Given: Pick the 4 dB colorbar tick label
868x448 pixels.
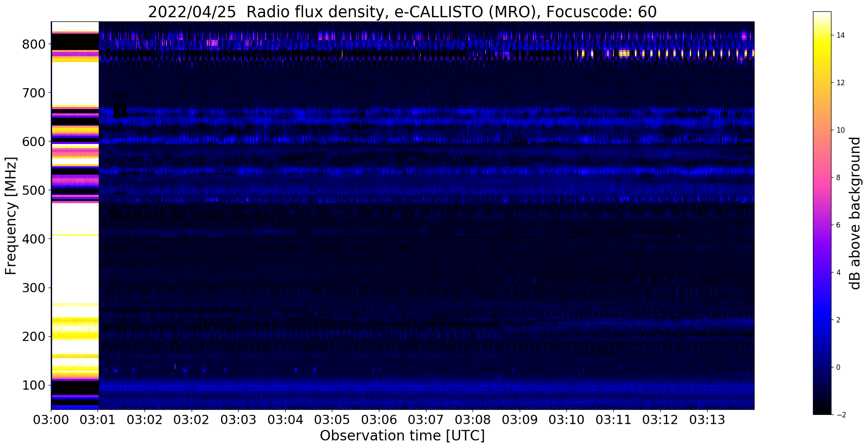Looking at the screenshot, I should [839, 272].
